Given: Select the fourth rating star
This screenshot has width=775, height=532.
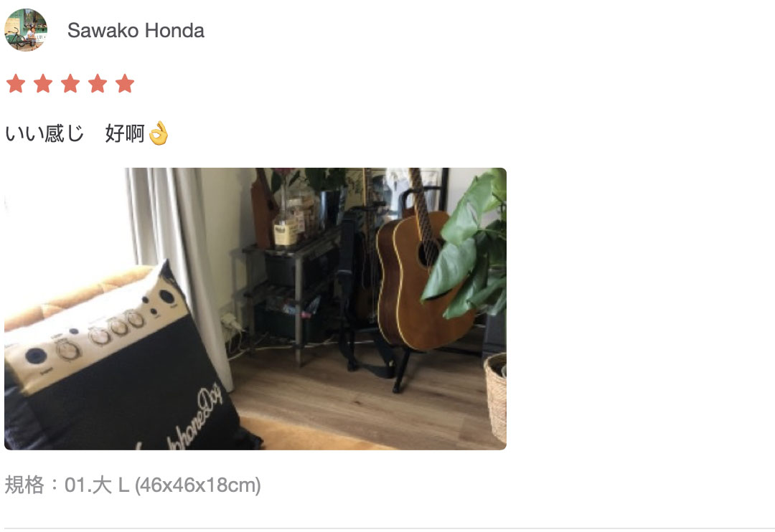Looking at the screenshot, I should 98,83.
